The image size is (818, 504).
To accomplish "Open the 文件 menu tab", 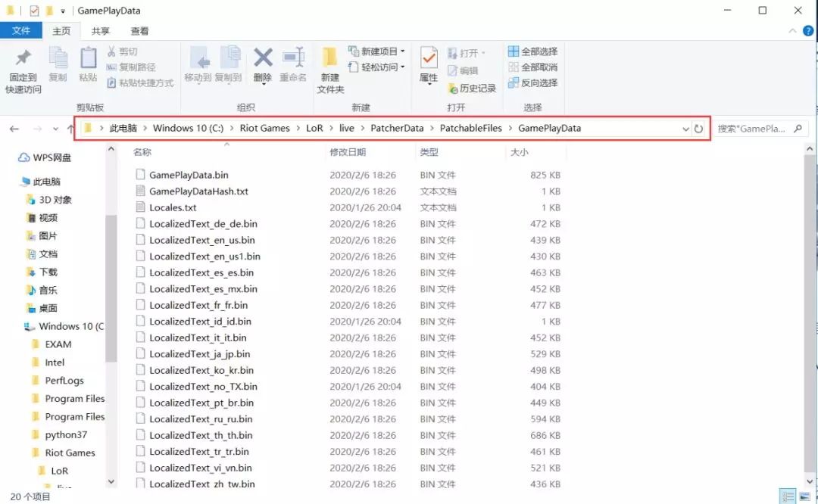I will click(x=21, y=31).
